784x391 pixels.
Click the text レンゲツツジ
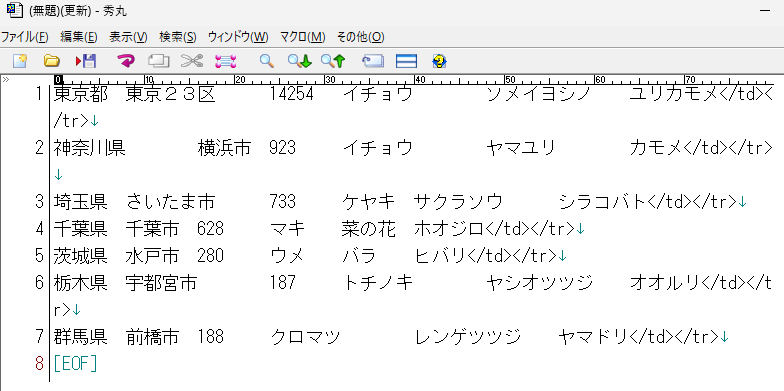click(468, 337)
